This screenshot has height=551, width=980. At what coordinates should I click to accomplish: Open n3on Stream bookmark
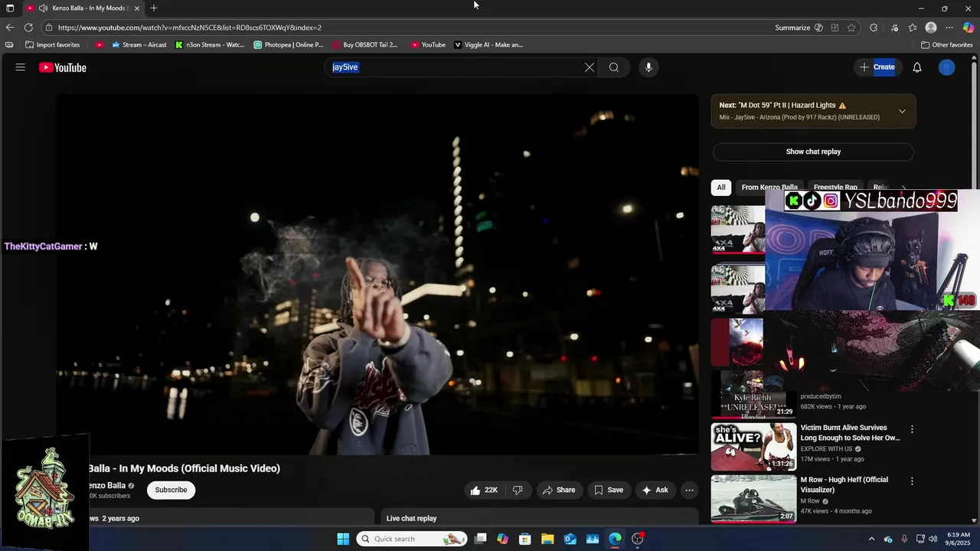210,44
